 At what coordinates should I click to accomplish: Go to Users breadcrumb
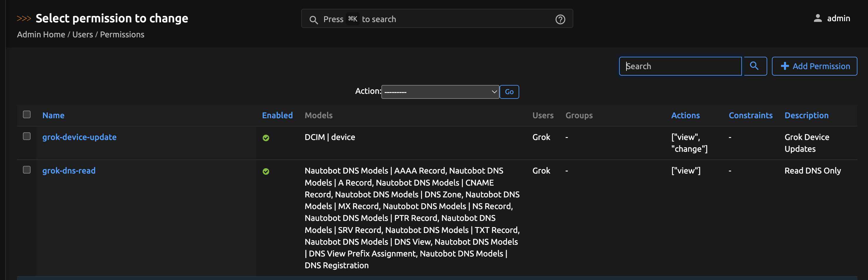tap(83, 34)
